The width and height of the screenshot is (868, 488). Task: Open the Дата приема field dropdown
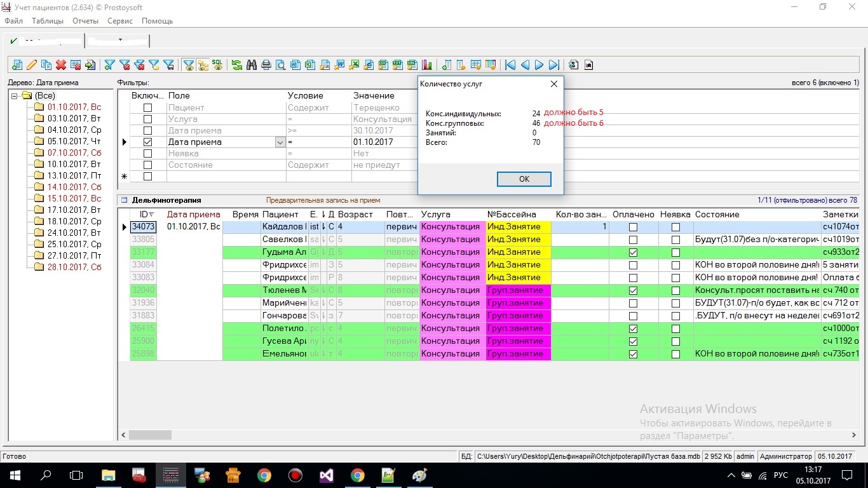point(280,142)
